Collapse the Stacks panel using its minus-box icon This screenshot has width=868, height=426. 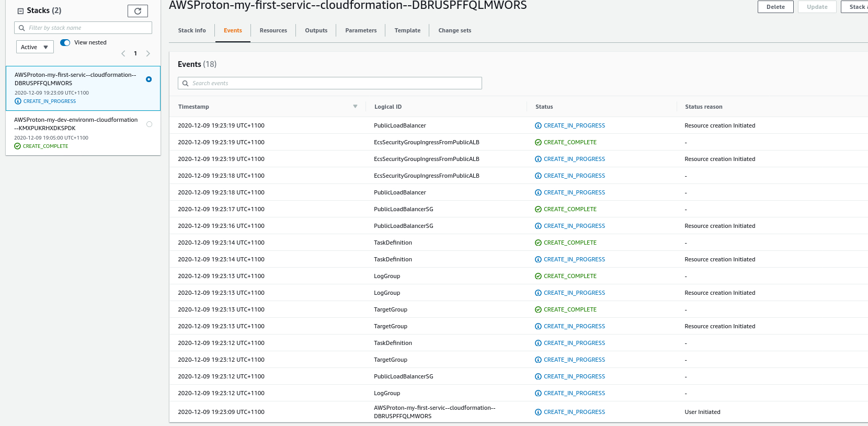[20, 11]
